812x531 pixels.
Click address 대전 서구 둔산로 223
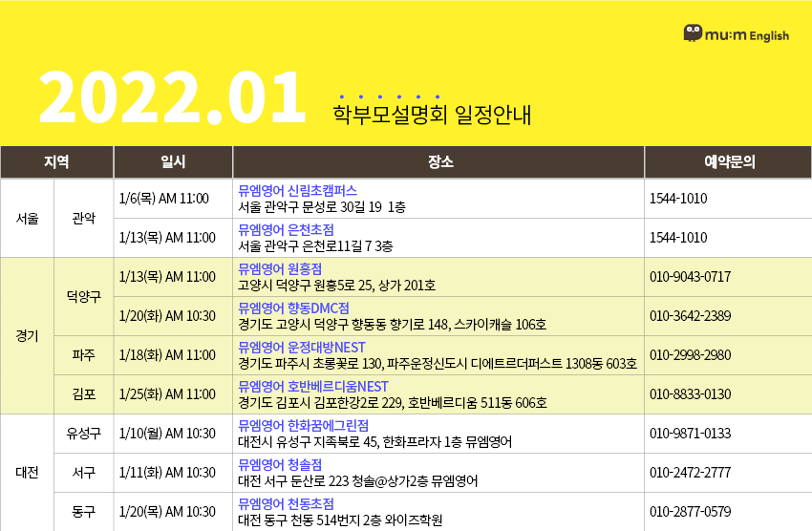click(293, 480)
